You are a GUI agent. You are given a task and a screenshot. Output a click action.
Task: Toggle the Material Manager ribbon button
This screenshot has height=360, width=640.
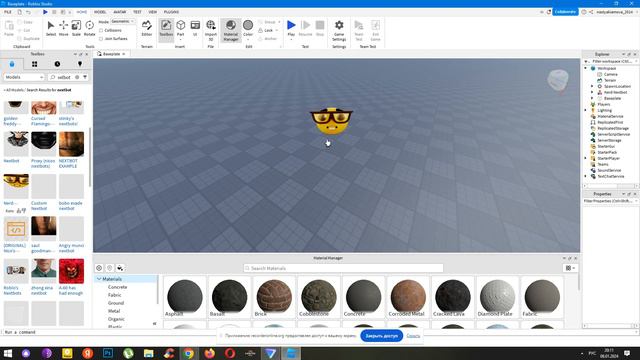tap(231, 30)
